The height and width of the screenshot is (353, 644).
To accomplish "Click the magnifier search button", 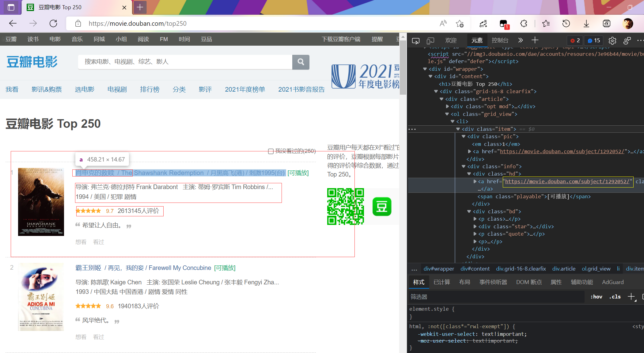I will point(301,62).
